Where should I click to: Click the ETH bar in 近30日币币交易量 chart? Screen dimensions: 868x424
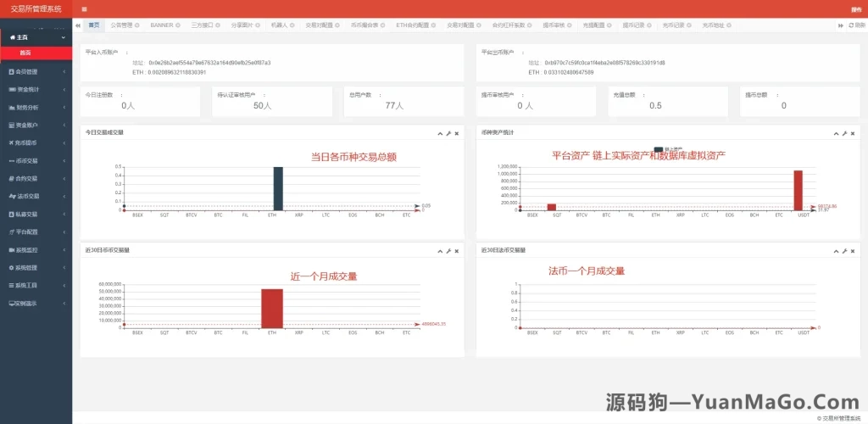coord(272,309)
